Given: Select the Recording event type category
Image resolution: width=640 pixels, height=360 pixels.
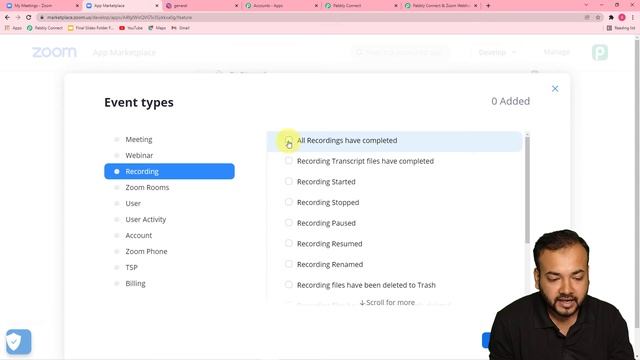Looking at the screenshot, I should 169,171.
